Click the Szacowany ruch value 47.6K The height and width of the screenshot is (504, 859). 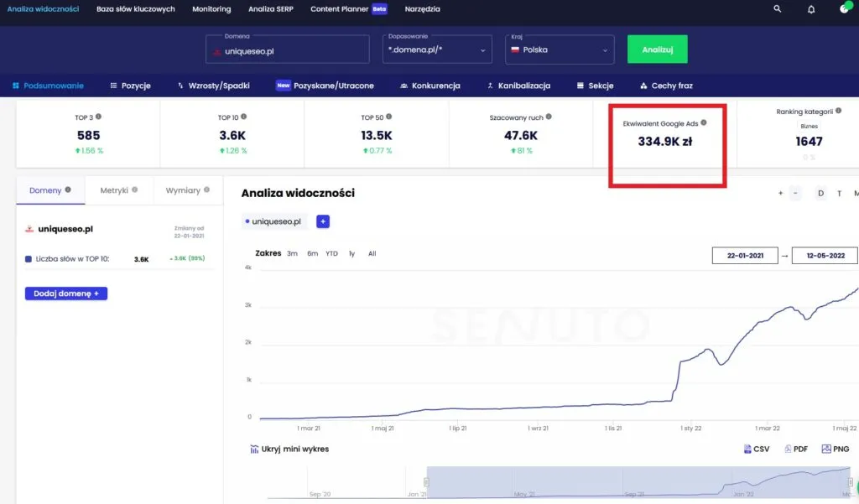pos(521,135)
